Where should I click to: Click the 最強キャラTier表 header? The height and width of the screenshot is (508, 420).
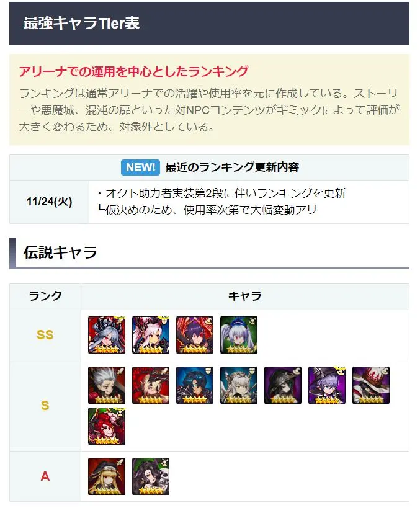pyautogui.click(x=81, y=23)
